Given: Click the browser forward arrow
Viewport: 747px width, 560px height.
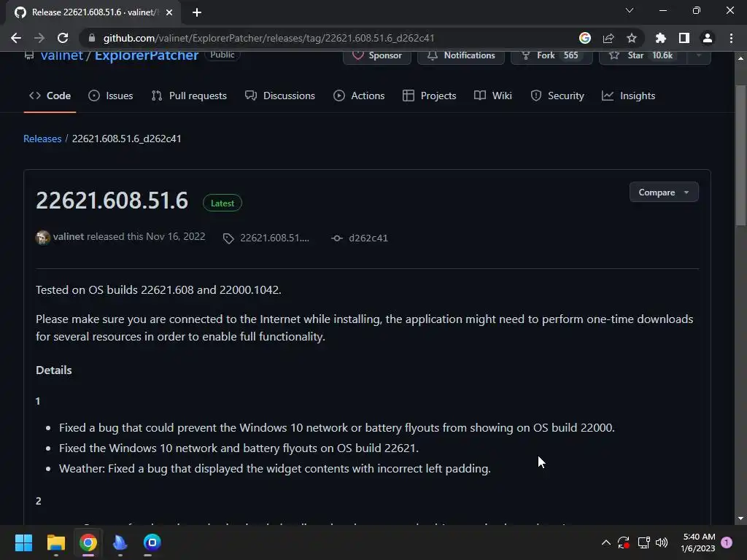Looking at the screenshot, I should (39, 38).
